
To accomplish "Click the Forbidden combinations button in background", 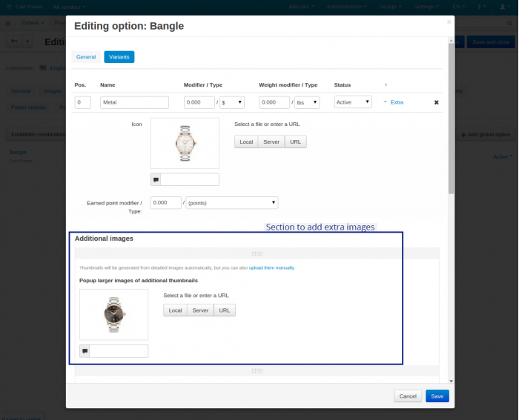I will click(36, 135).
